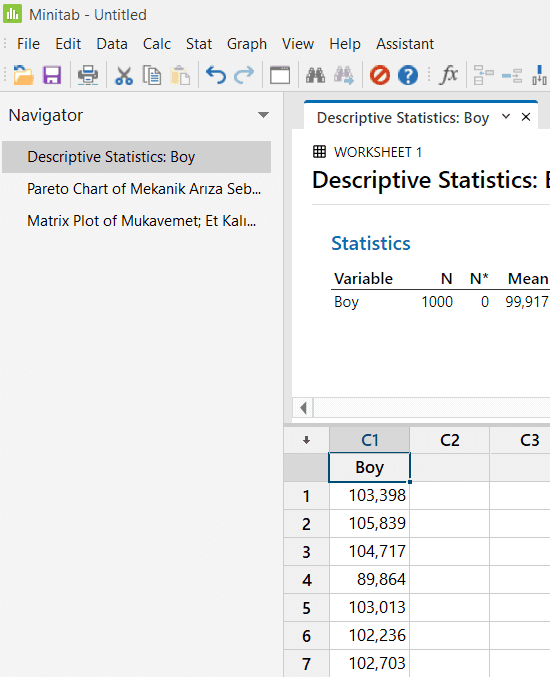The width and height of the screenshot is (550, 677).
Task: Click the Boy column name cell
Action: click(x=370, y=467)
